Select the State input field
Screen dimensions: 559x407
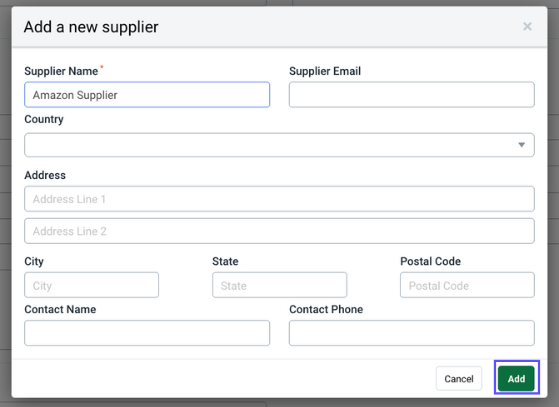point(280,285)
